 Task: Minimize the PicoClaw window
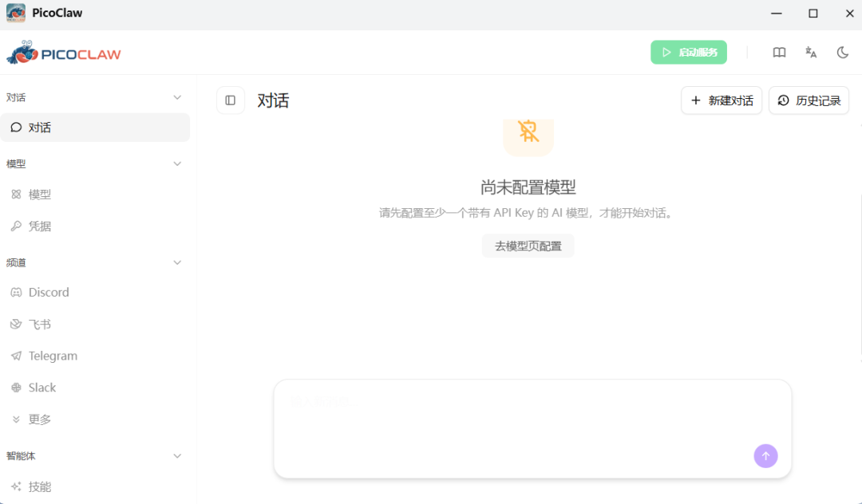coord(777,14)
